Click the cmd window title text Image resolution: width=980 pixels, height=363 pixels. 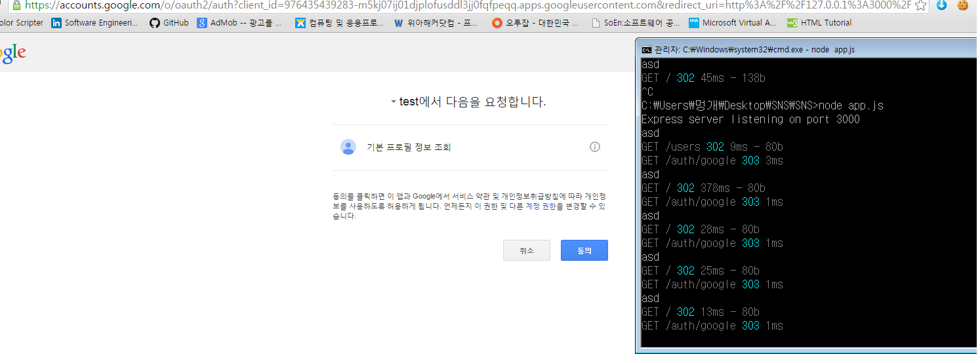(x=754, y=49)
